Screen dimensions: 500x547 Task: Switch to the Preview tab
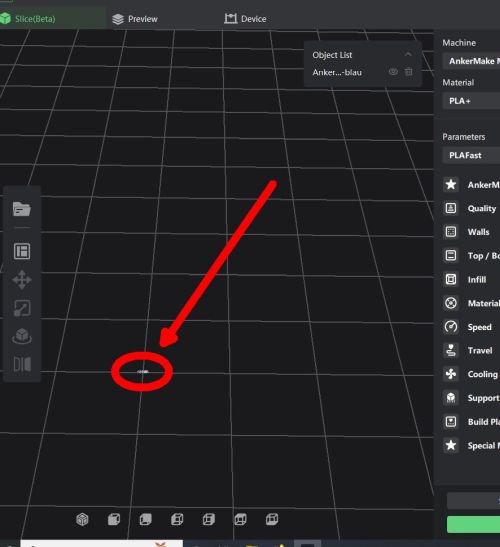135,19
